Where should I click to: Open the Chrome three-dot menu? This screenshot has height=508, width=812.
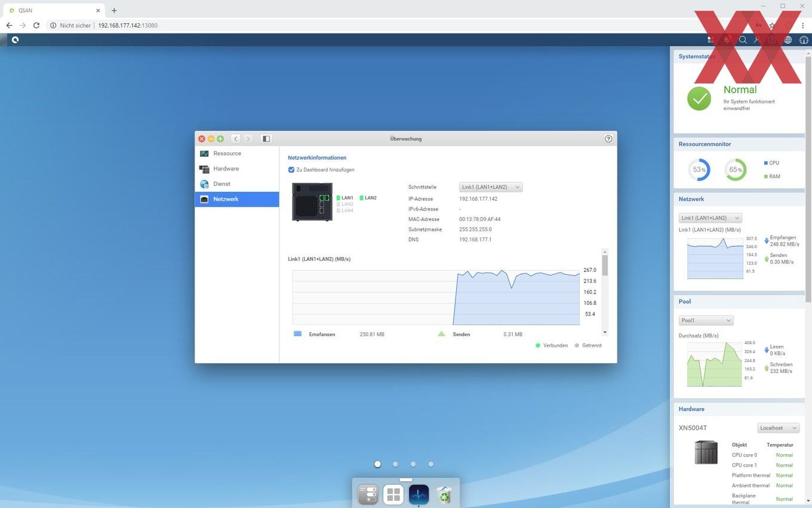tap(803, 26)
